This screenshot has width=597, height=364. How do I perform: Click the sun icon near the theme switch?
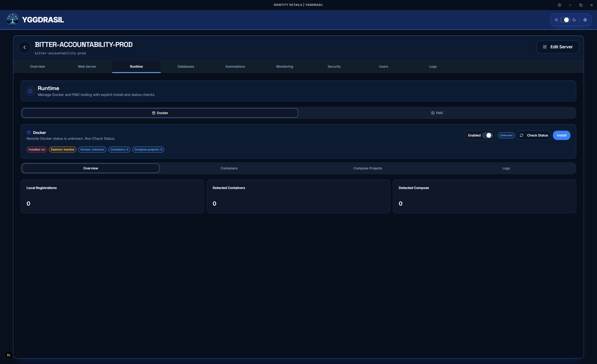tap(556, 20)
